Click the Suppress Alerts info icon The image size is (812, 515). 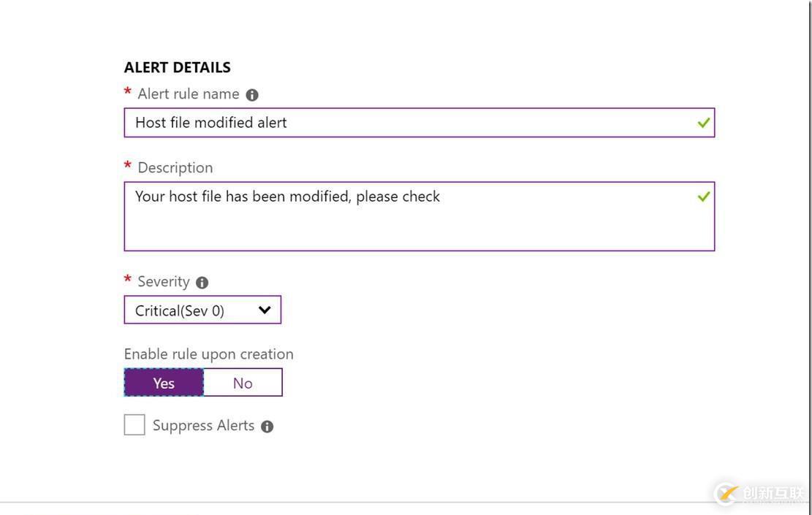(x=267, y=427)
